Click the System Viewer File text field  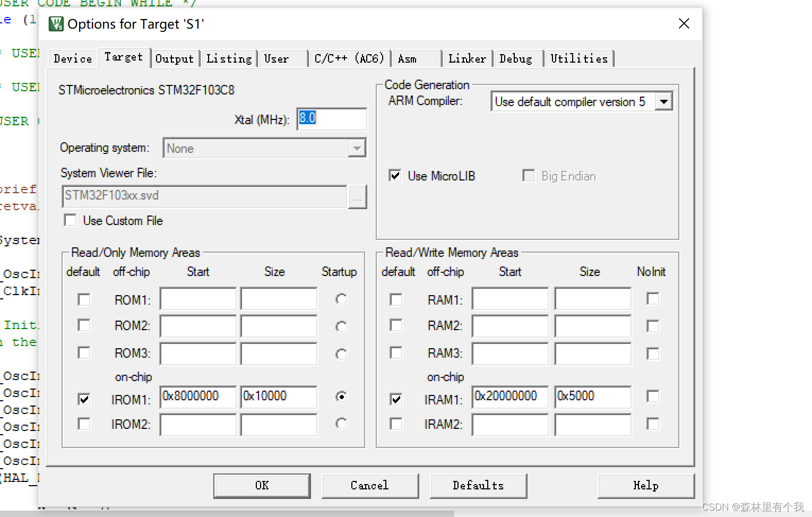tap(204, 196)
